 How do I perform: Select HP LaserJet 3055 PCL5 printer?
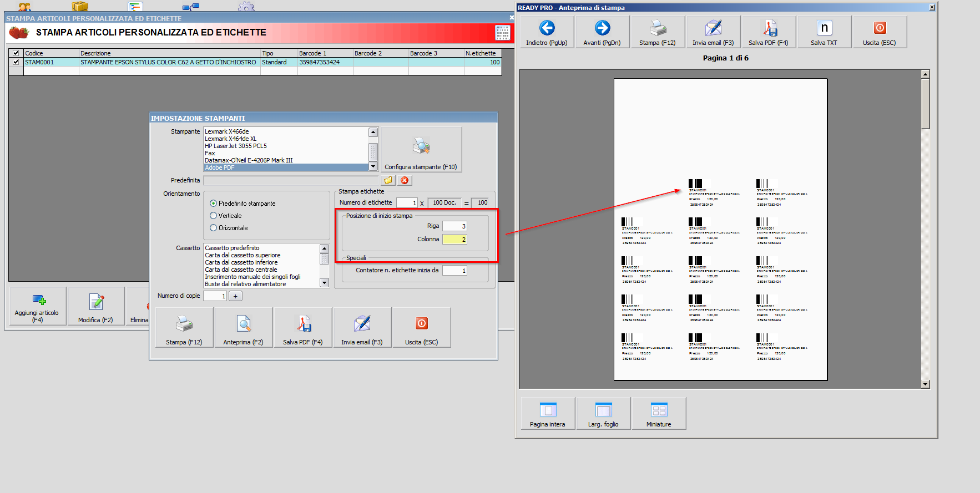click(x=286, y=146)
